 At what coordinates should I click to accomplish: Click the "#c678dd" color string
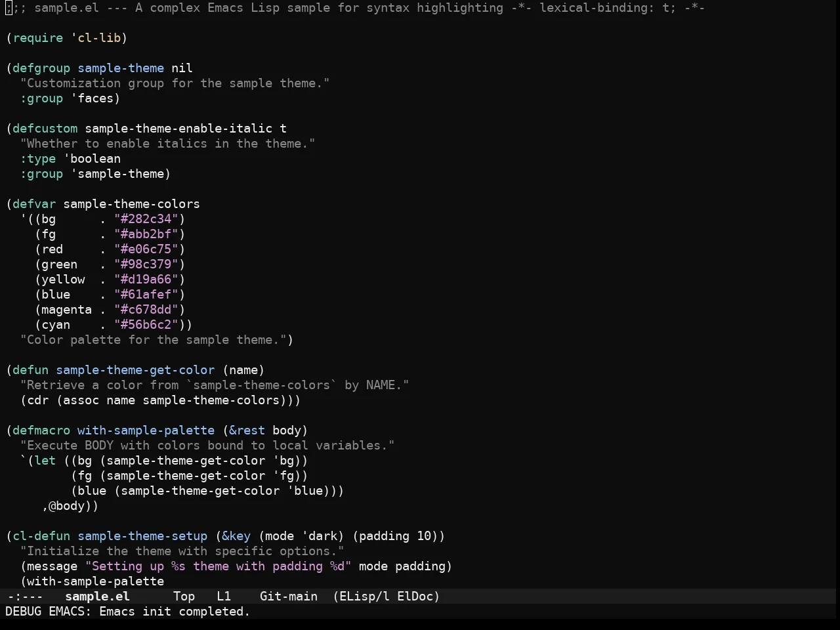146,310
